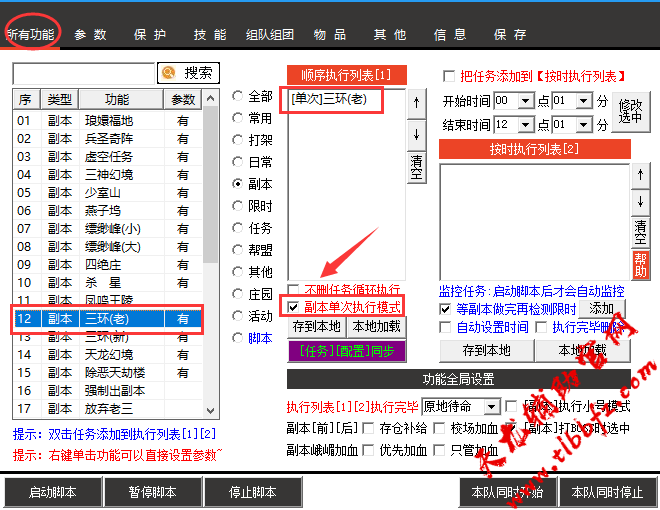Open the start time minute dropdown

tap(584, 101)
